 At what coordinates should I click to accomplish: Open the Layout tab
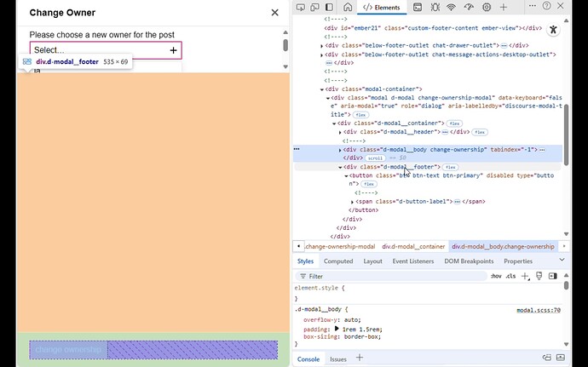(372, 261)
